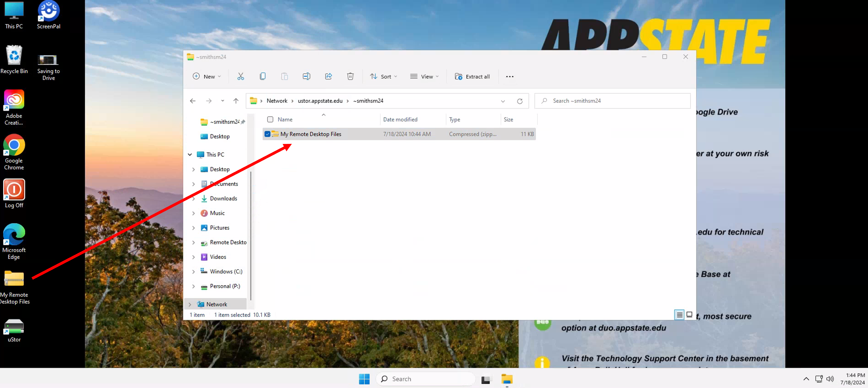Go up one folder level
The height and width of the screenshot is (388, 868).
pos(236,101)
